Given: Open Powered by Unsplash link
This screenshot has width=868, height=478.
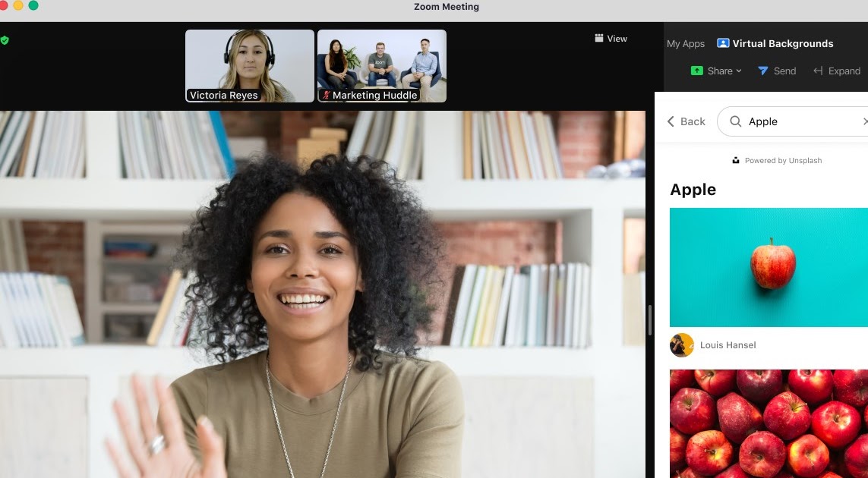Looking at the screenshot, I should (777, 160).
